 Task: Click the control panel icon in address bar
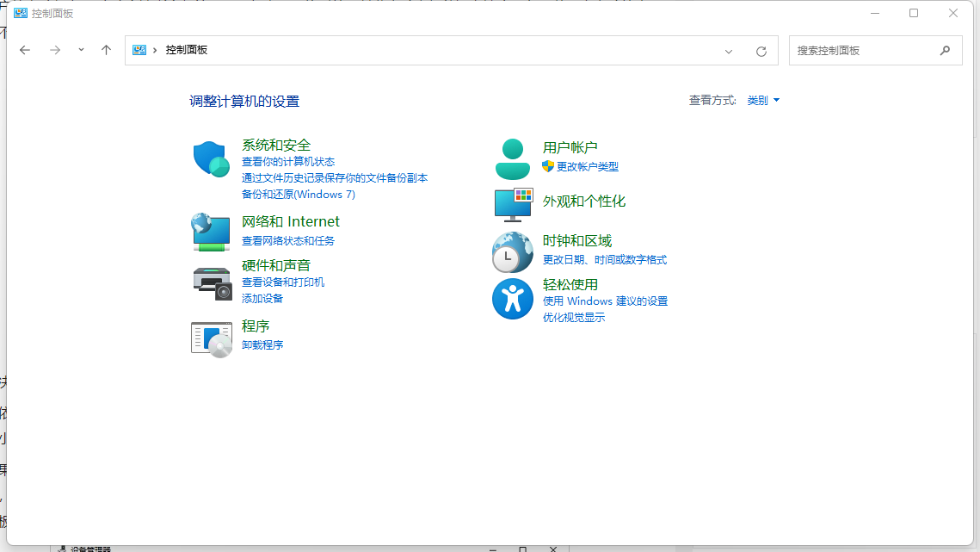(x=139, y=50)
